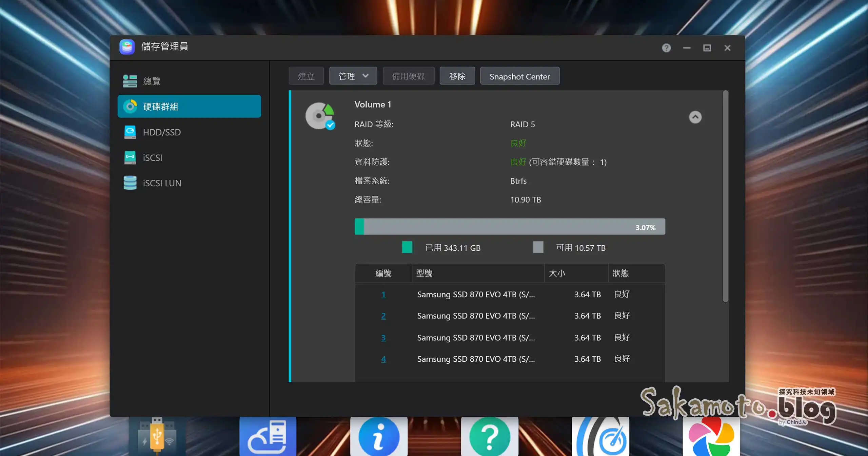868x456 pixels.
Task: Open details for disk number 2
Action: click(x=383, y=316)
